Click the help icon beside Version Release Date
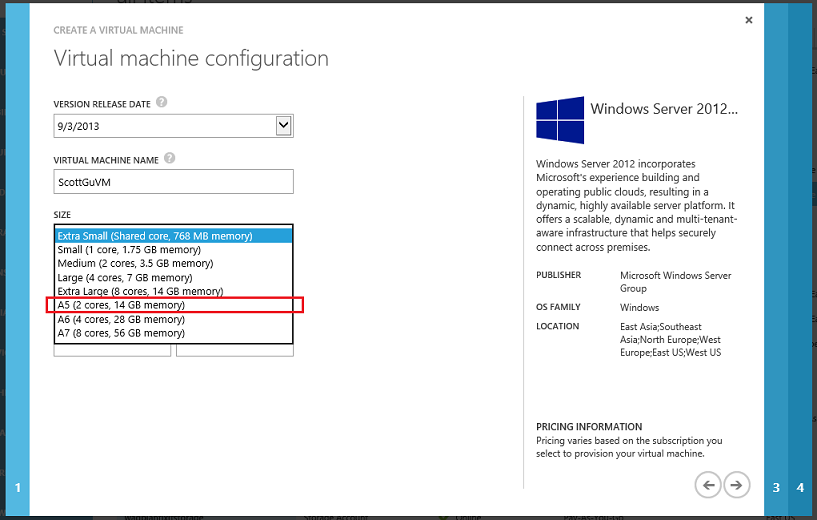 point(162,102)
